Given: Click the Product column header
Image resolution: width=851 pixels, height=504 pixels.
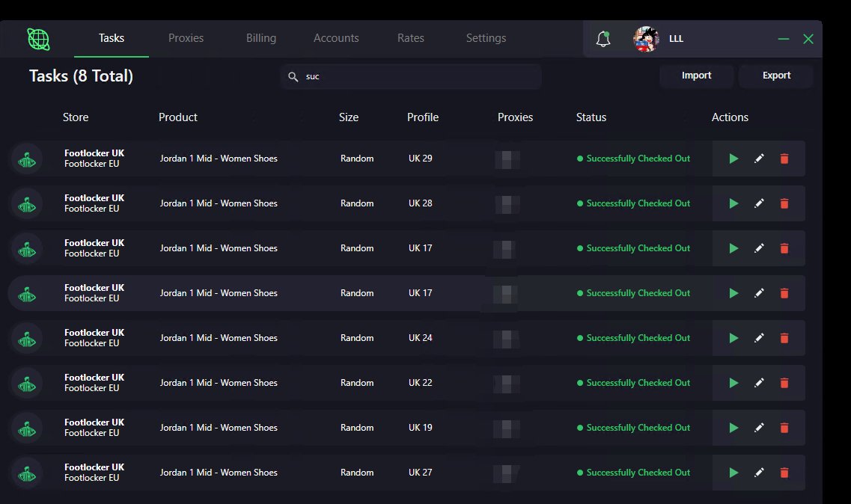Looking at the screenshot, I should (177, 117).
